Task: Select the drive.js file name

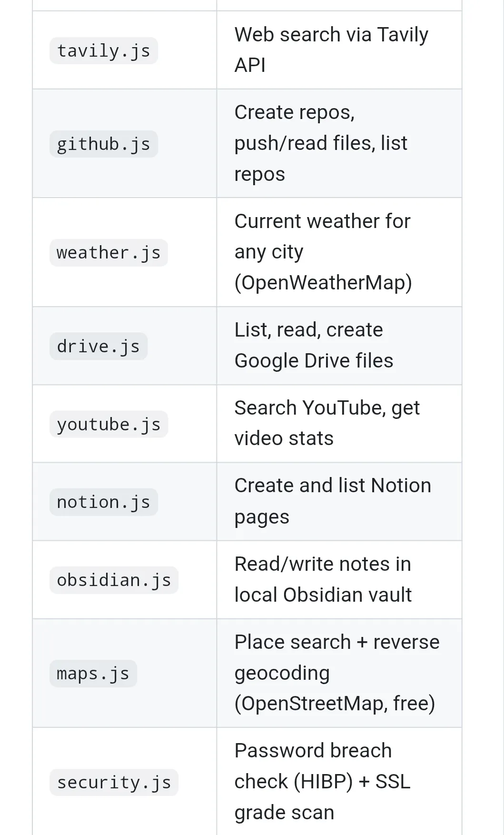Action: coord(98,346)
